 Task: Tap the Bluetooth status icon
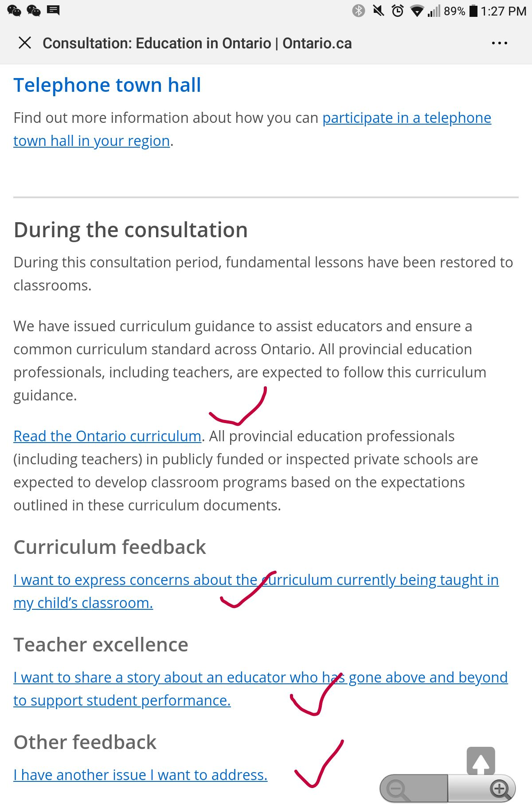358,11
